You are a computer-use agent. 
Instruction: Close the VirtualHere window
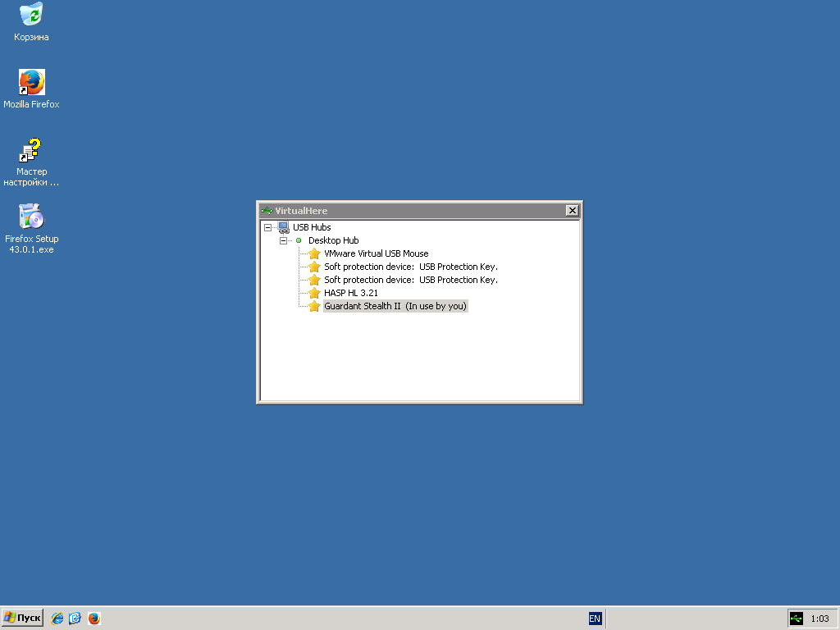click(x=572, y=211)
